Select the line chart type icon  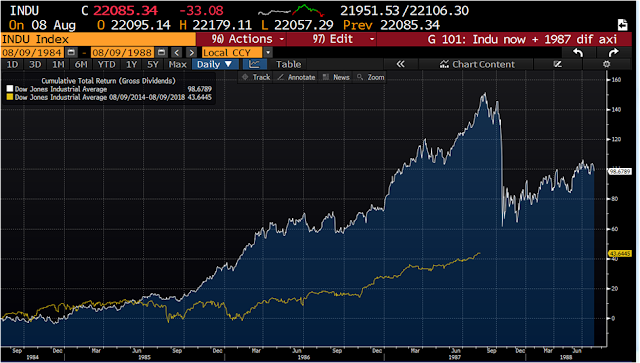[x=254, y=64]
